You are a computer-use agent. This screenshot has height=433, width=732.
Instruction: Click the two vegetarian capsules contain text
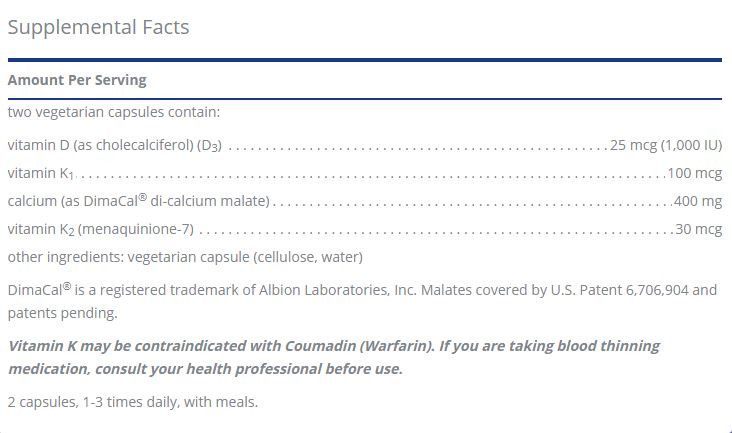113,112
